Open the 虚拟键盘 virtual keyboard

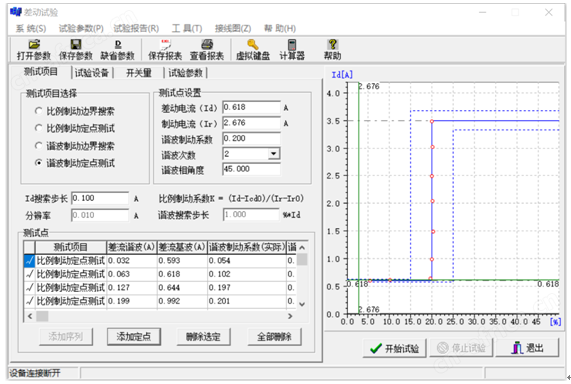point(253,50)
